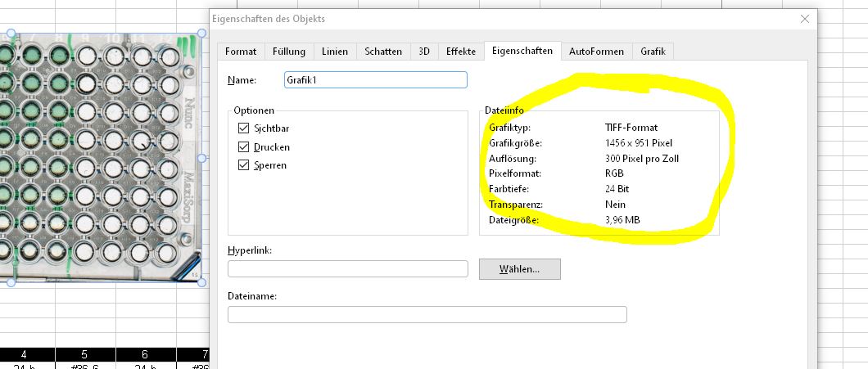Open the 3D tab
Image resolution: width=868 pixels, height=369 pixels.
pyautogui.click(x=424, y=52)
